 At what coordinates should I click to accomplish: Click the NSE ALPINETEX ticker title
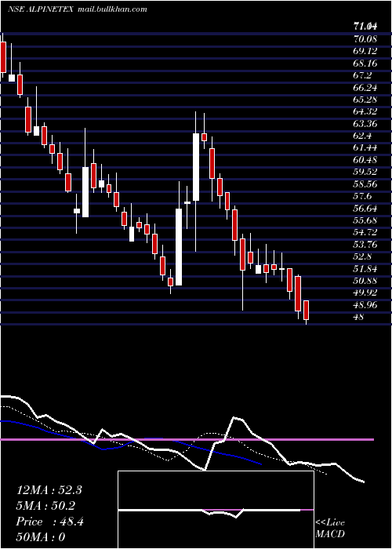pos(41,9)
